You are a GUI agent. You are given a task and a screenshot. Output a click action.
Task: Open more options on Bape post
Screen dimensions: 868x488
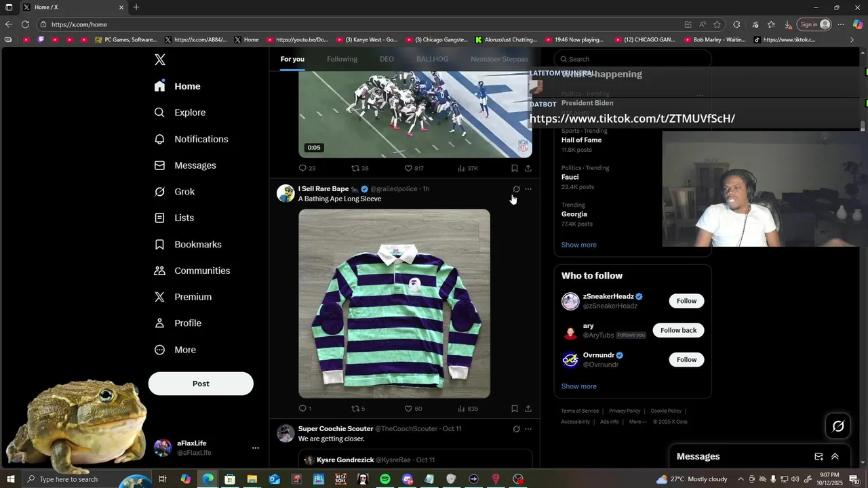pyautogui.click(x=528, y=189)
